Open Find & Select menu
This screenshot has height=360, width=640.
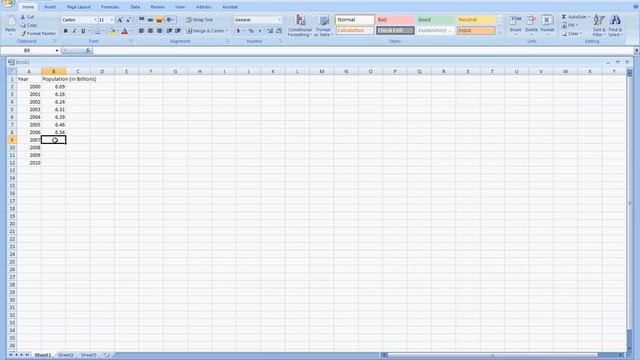(616, 25)
